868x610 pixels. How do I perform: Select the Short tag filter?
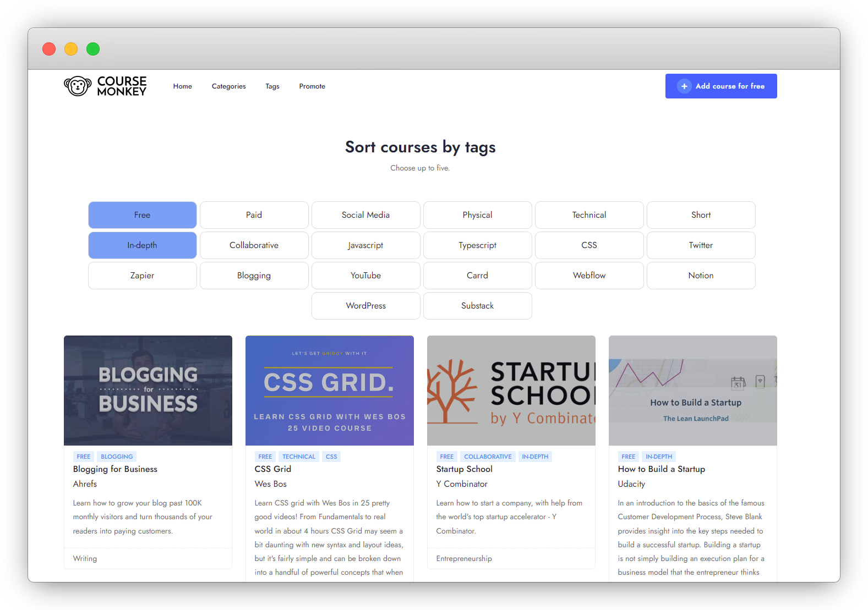(701, 215)
